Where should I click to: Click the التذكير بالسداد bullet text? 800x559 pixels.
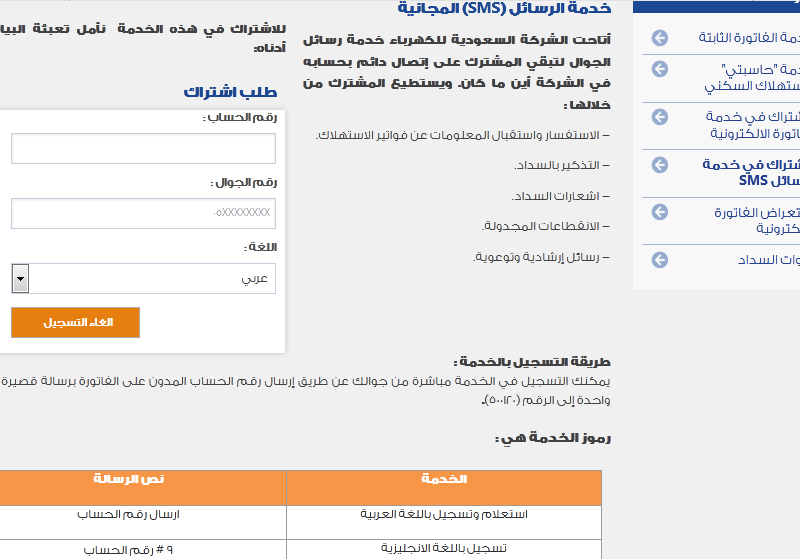562,165
